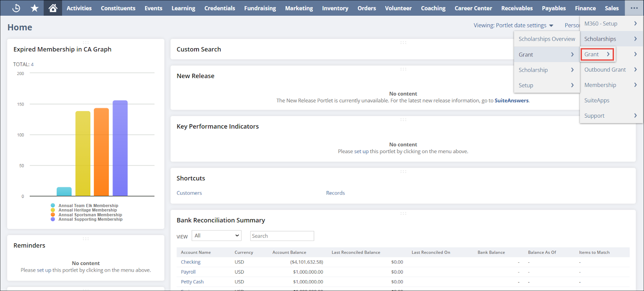Screen dimensions: 644x291
Task: Open the Checking account link
Action: (x=190, y=262)
